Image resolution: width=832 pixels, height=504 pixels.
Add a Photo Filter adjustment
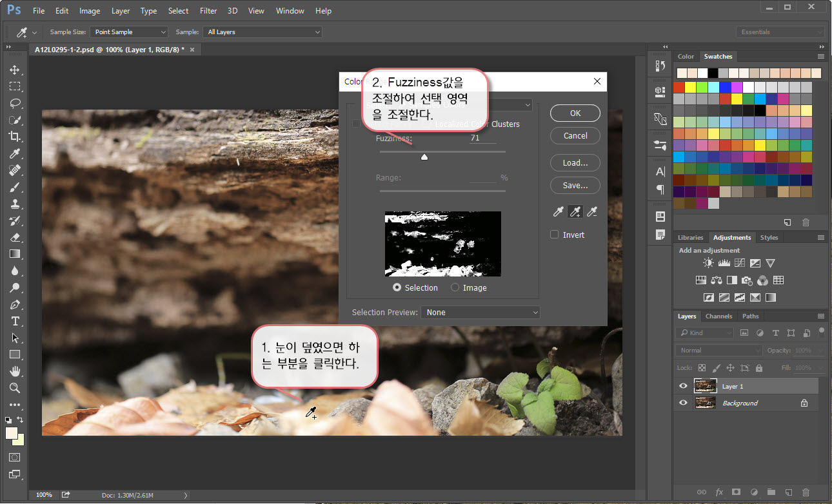[748, 280]
